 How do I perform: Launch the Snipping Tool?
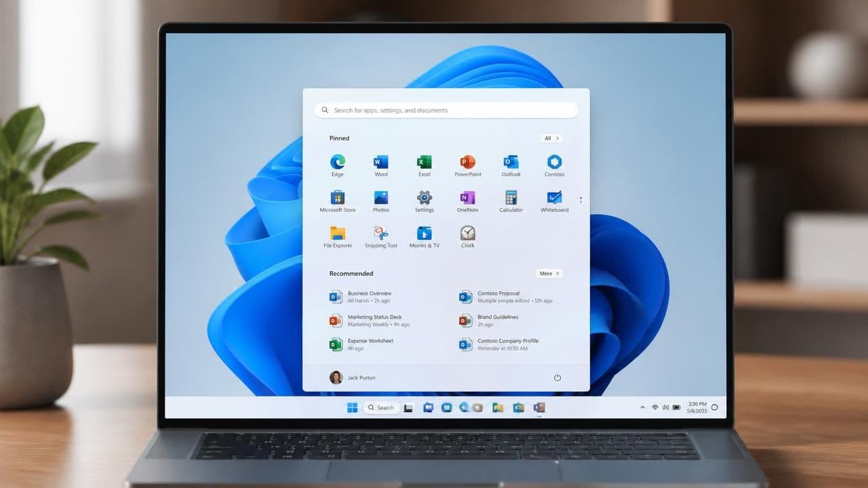point(381,237)
